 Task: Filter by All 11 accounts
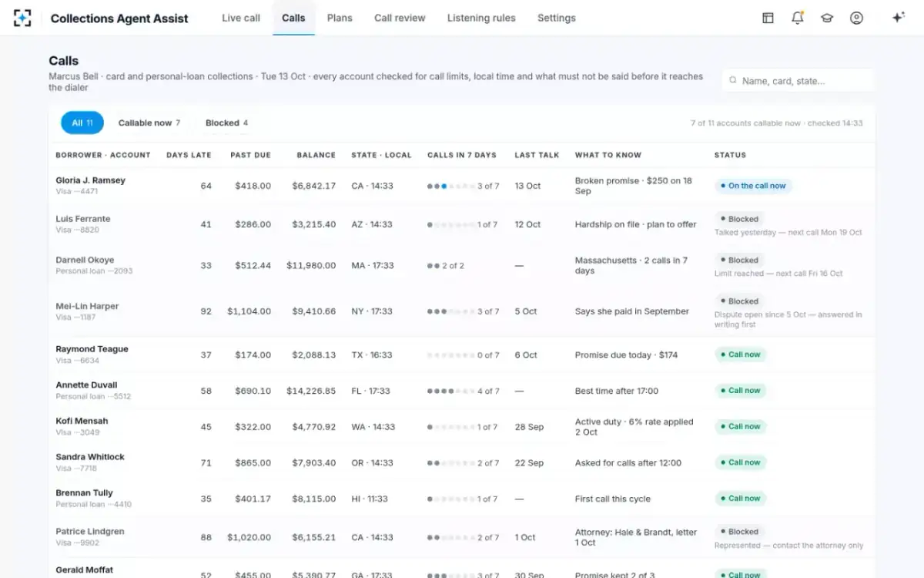82,123
